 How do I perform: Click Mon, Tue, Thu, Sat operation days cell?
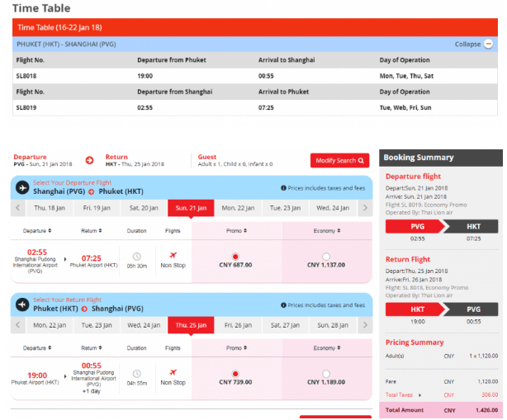(406, 76)
